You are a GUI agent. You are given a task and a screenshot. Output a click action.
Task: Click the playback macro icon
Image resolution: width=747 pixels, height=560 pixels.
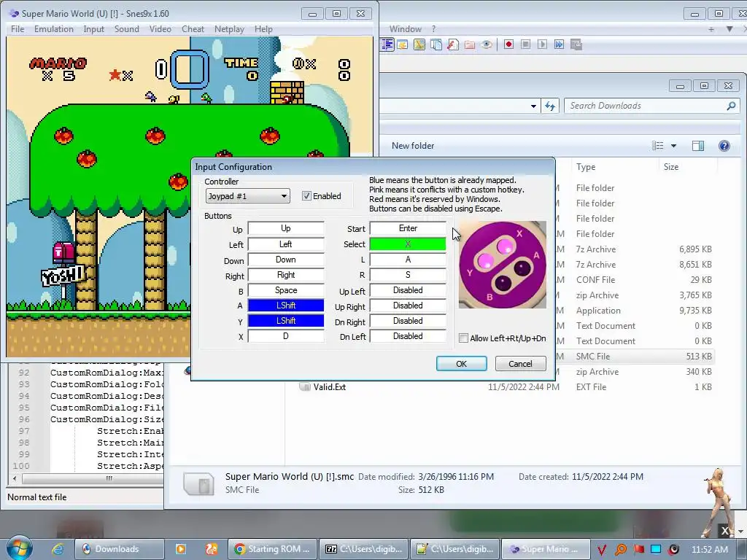pyautogui.click(x=542, y=44)
